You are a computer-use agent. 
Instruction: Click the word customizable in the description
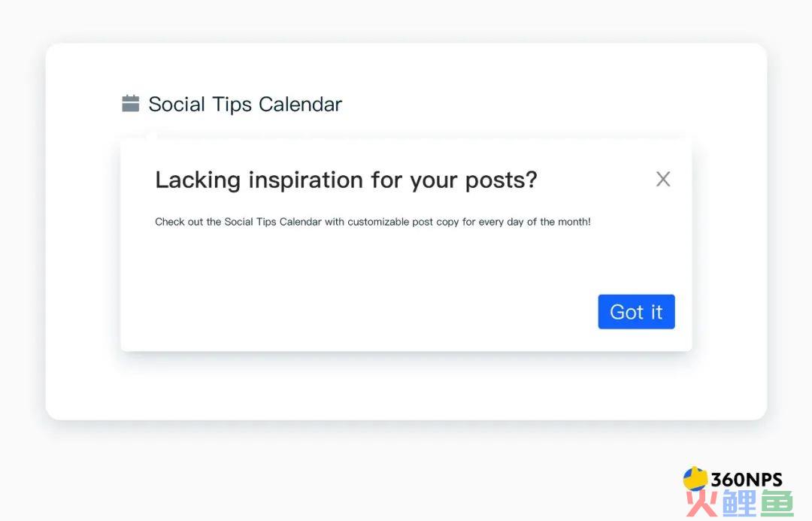coord(378,223)
